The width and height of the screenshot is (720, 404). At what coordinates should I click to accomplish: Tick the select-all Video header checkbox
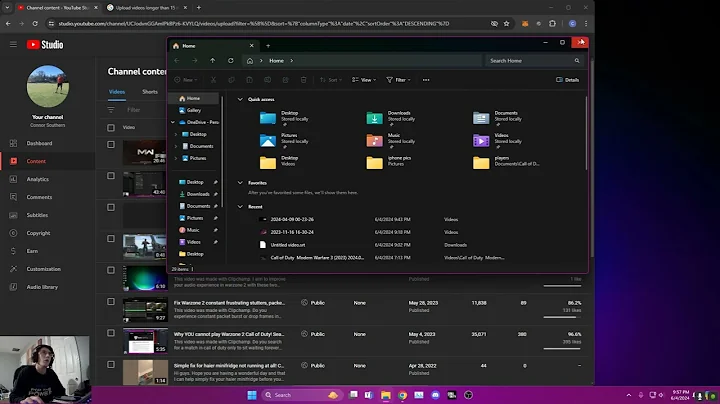111,128
